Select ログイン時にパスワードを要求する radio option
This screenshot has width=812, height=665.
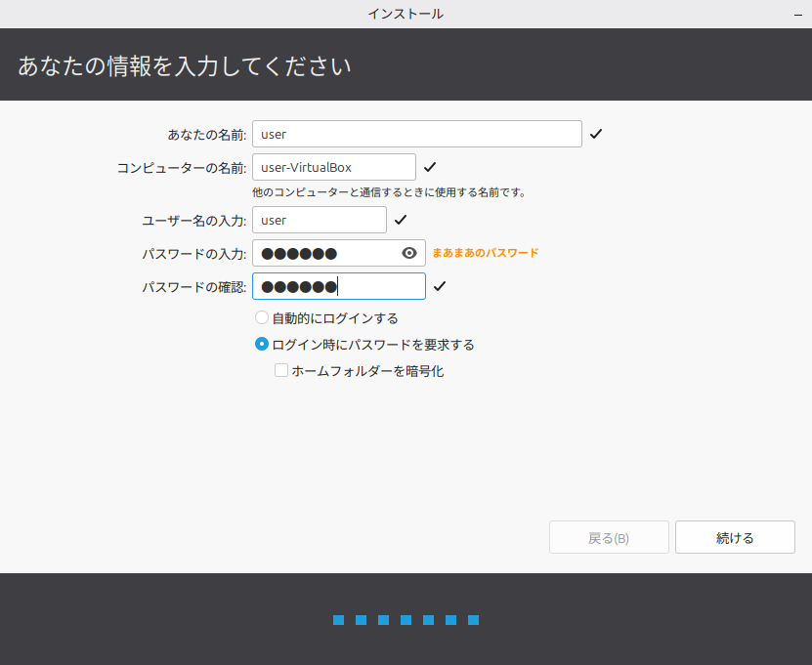click(262, 344)
